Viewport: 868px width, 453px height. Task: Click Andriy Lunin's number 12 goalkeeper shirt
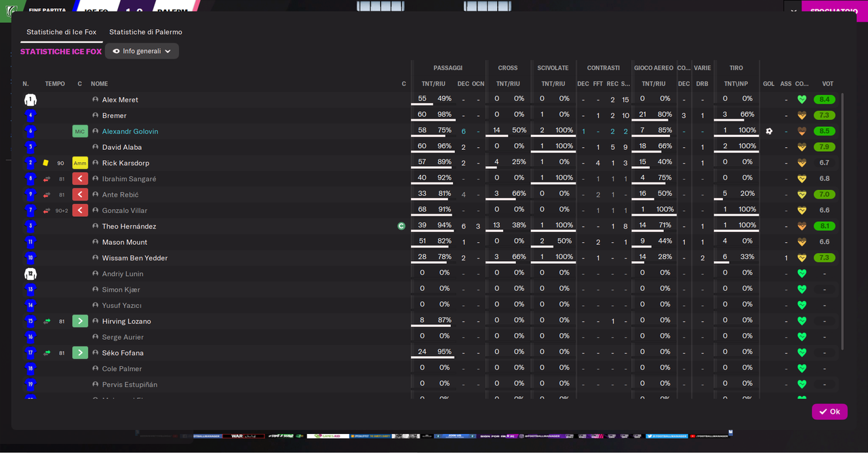[31, 274]
